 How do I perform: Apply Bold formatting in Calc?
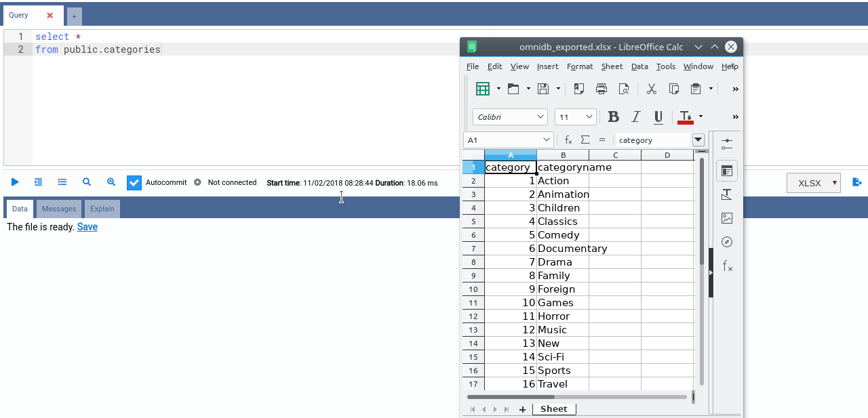613,117
